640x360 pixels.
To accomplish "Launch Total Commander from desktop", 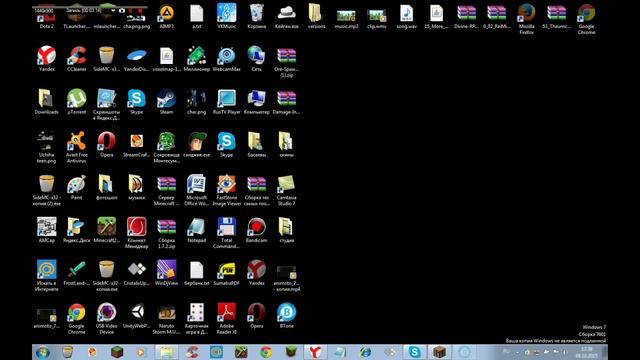I will coord(227,233).
